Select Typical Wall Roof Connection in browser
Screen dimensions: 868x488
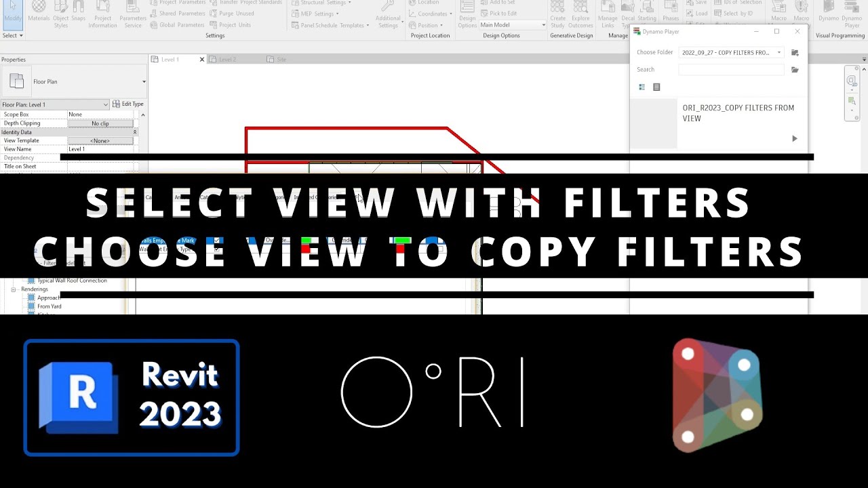pyautogui.click(x=71, y=281)
